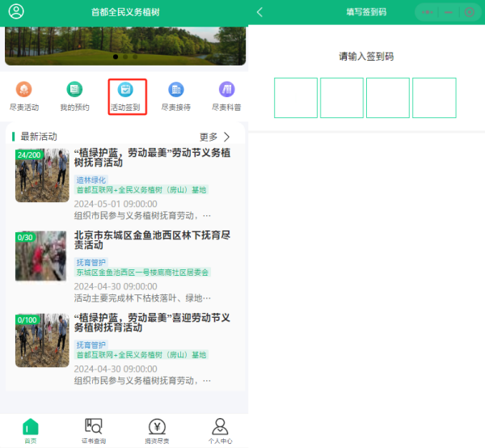Expand 更多 to see more activities
485x448 pixels.
pos(214,137)
